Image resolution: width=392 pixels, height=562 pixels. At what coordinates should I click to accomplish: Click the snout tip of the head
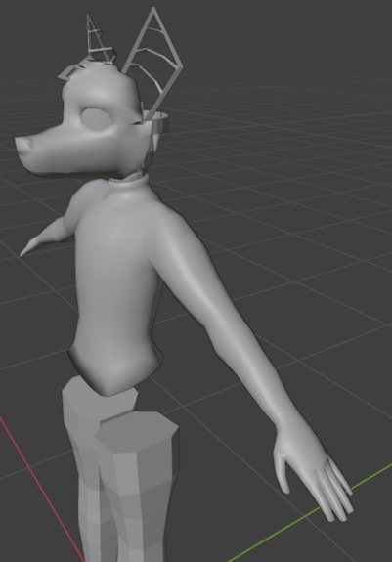point(22,146)
